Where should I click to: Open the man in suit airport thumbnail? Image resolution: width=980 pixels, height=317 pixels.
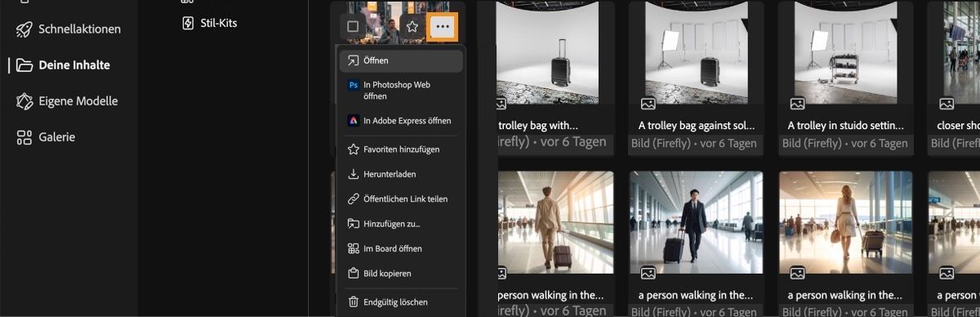click(x=696, y=222)
